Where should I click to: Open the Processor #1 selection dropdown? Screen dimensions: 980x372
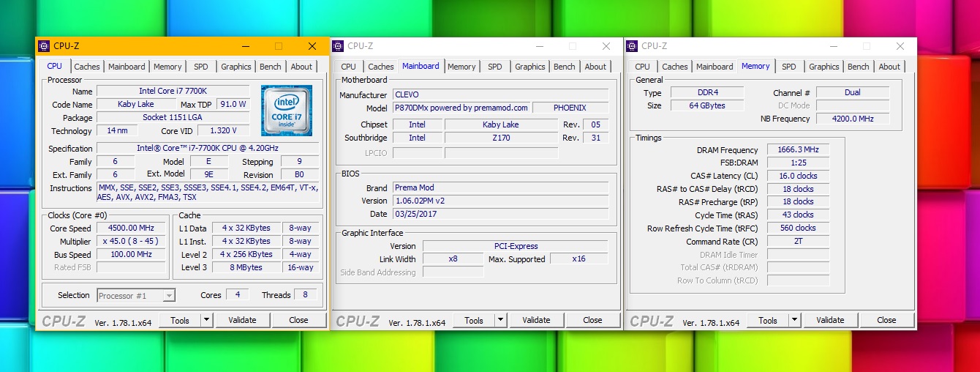[136, 296]
